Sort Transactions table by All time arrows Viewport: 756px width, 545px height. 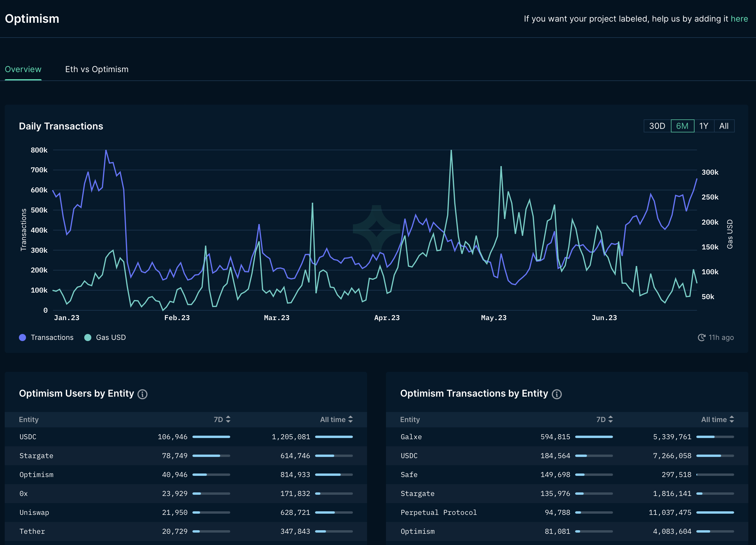pos(732,419)
